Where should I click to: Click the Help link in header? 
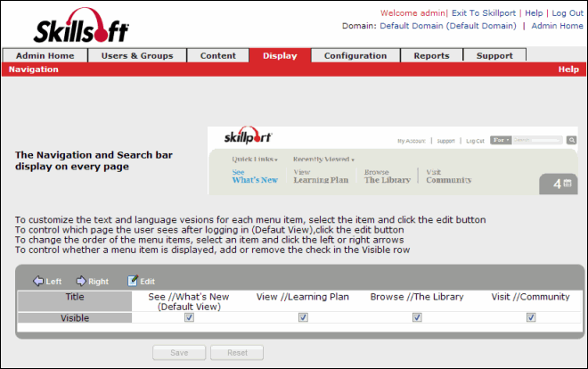[x=534, y=13]
